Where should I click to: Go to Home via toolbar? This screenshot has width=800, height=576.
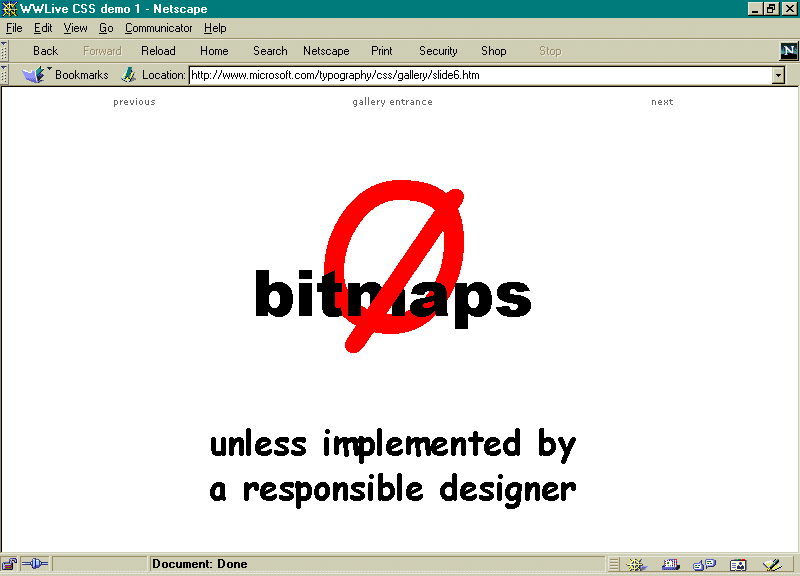point(214,51)
